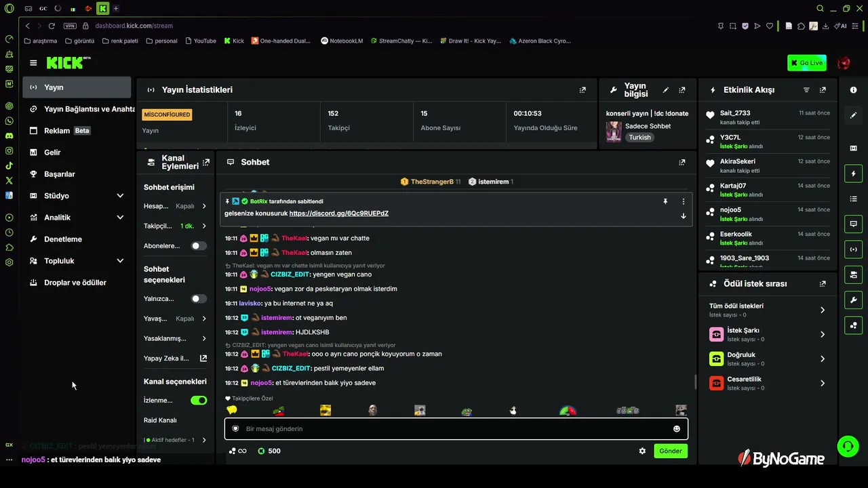Disable the İzlenme channel option switch

coord(199,401)
